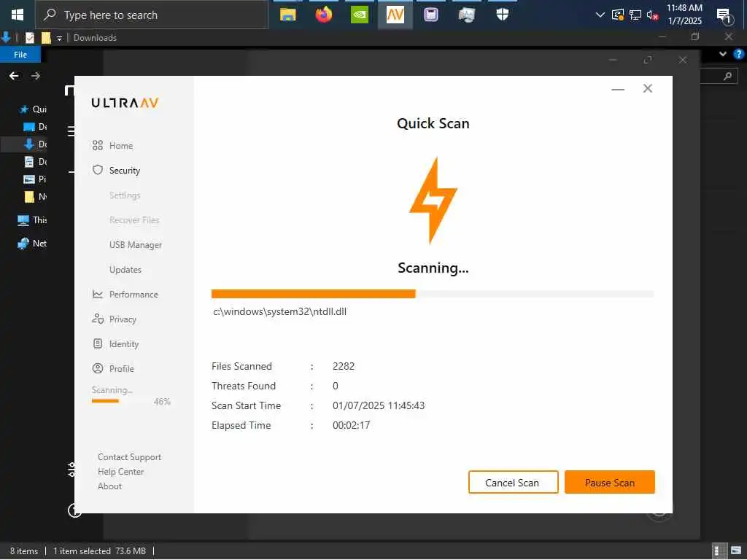This screenshot has height=560, width=747.
Task: Click the scanned file path text
Action: (x=279, y=312)
